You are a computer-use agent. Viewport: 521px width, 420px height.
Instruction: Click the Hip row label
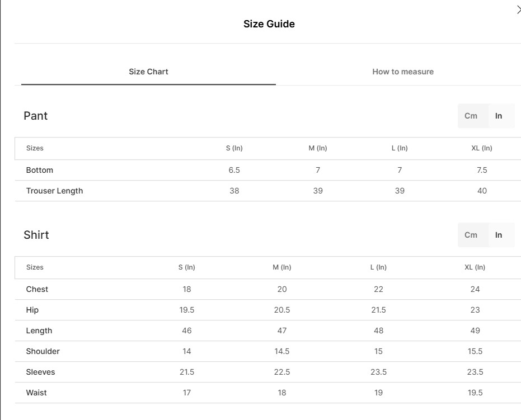tap(32, 310)
